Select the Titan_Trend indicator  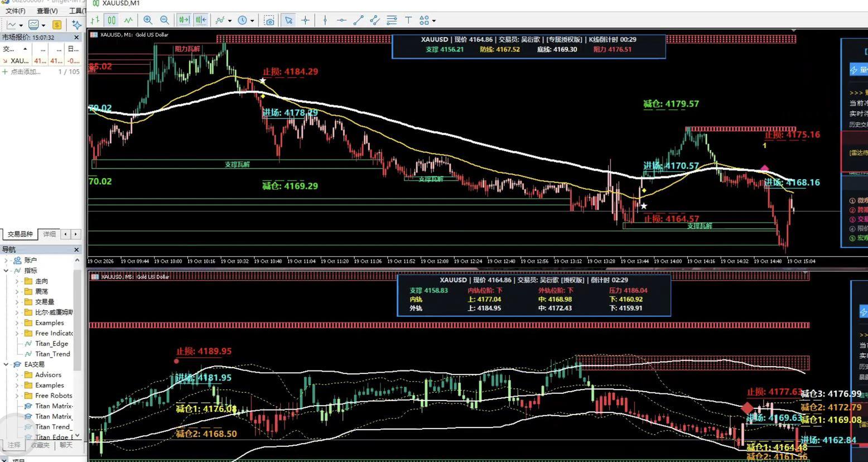[52, 354]
